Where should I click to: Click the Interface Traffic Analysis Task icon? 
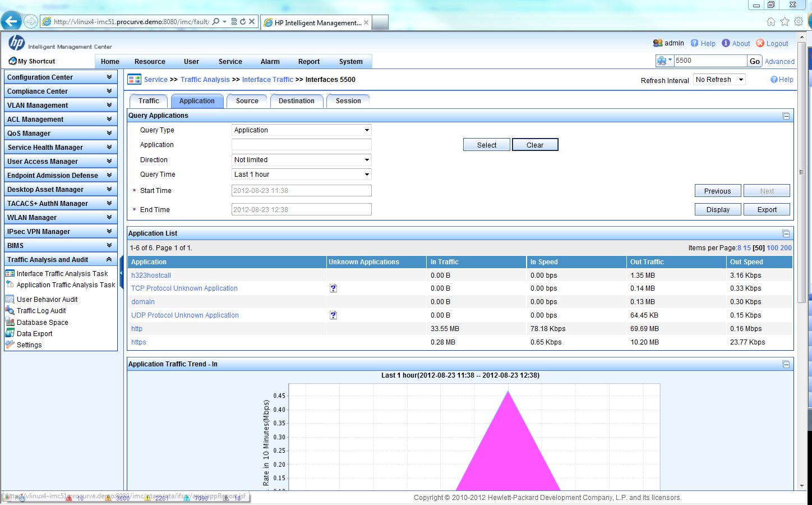pyautogui.click(x=10, y=273)
